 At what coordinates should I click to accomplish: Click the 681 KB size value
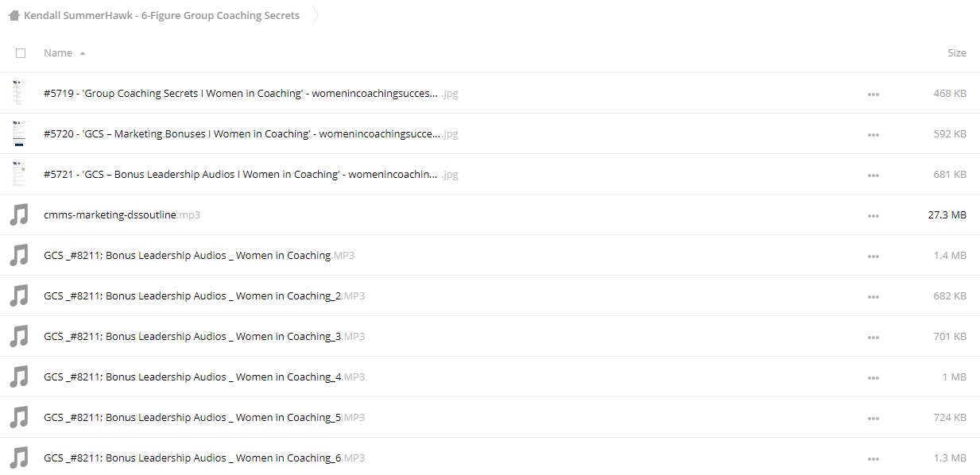click(x=950, y=175)
